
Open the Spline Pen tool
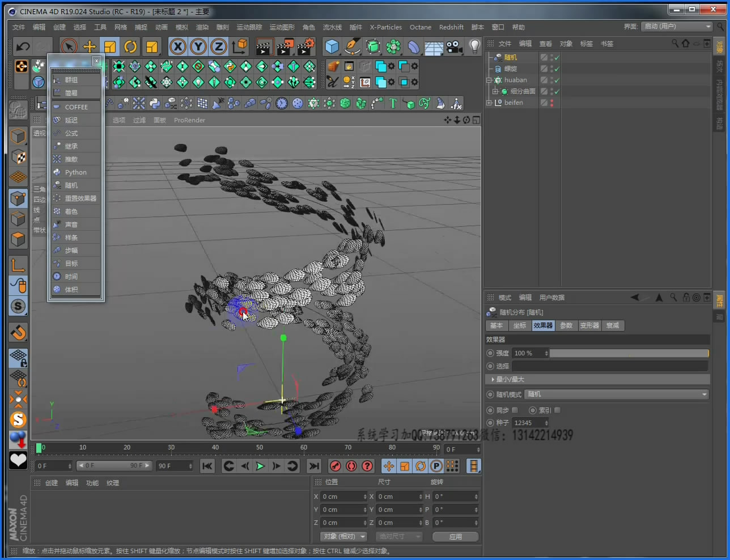tap(353, 46)
